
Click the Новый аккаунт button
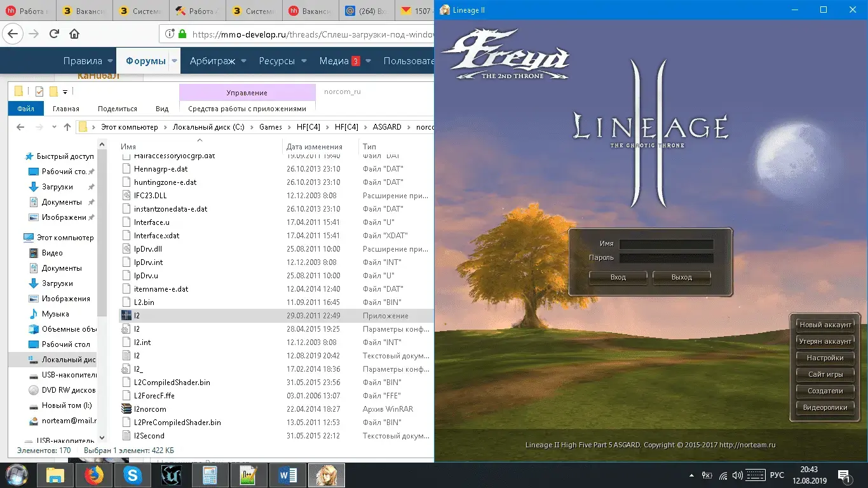click(x=825, y=325)
